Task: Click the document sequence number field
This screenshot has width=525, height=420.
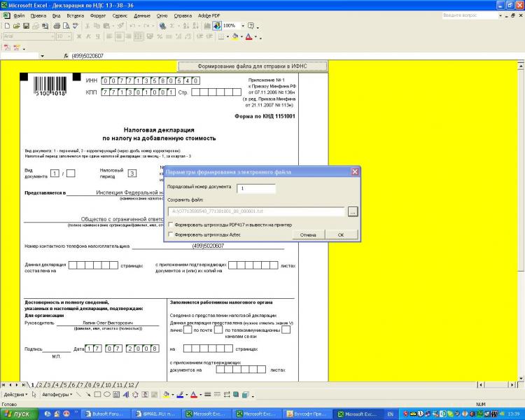Action: coord(255,188)
